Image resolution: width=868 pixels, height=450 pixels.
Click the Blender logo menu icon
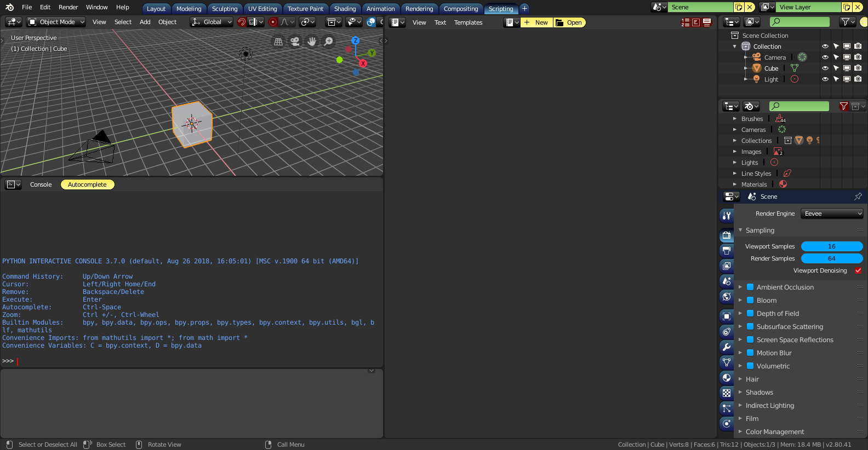pos(9,7)
